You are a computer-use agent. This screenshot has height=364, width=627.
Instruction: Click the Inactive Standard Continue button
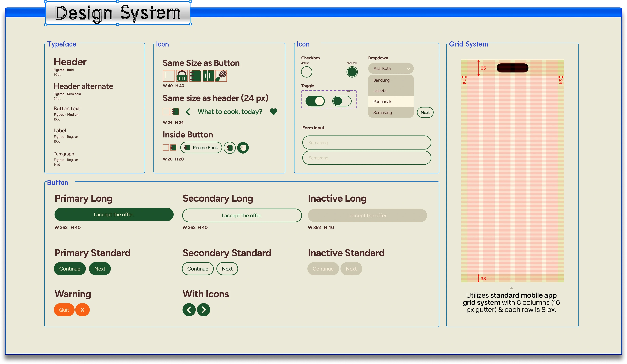coord(323,269)
